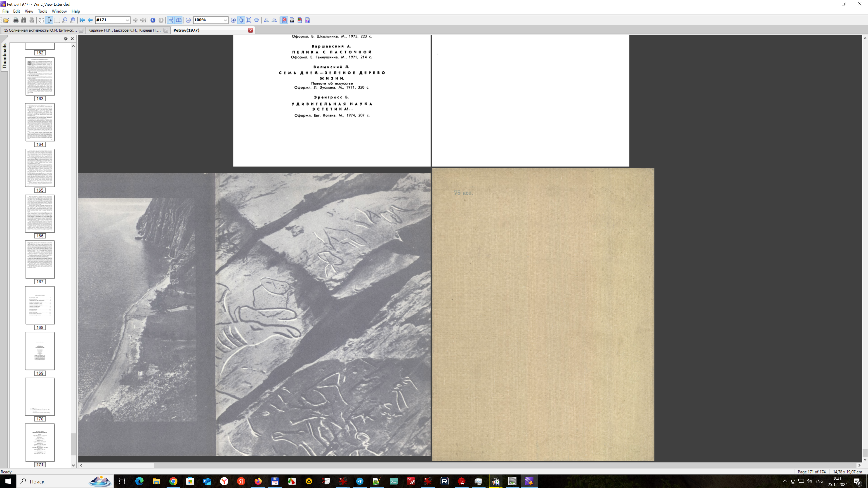868x488 pixels.
Task: Enable color display mode
Action: [284, 20]
